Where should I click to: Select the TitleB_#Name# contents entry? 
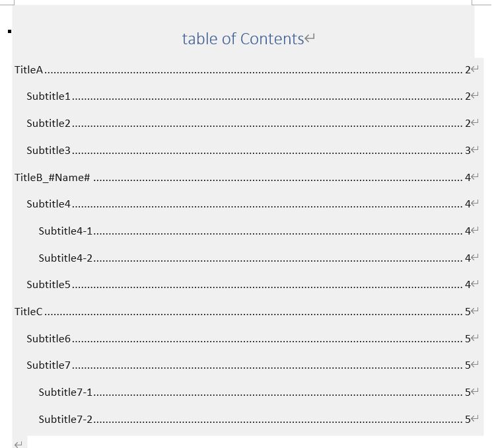click(x=52, y=178)
